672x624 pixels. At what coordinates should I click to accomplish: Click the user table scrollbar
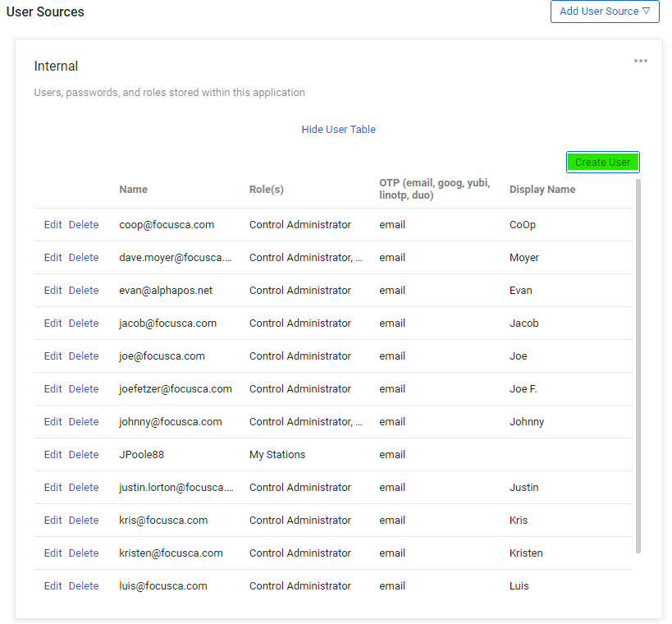tap(638, 369)
